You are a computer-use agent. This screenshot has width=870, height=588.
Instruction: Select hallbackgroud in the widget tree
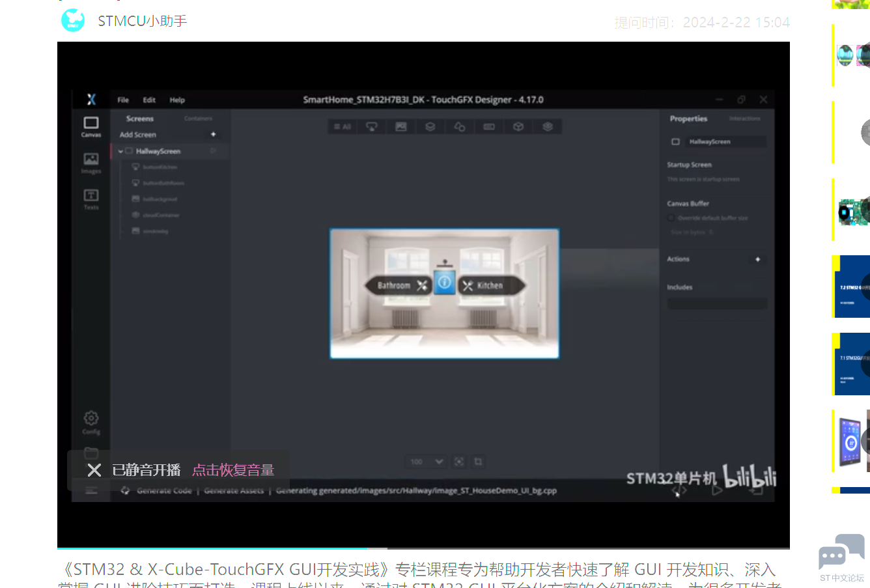click(x=160, y=199)
